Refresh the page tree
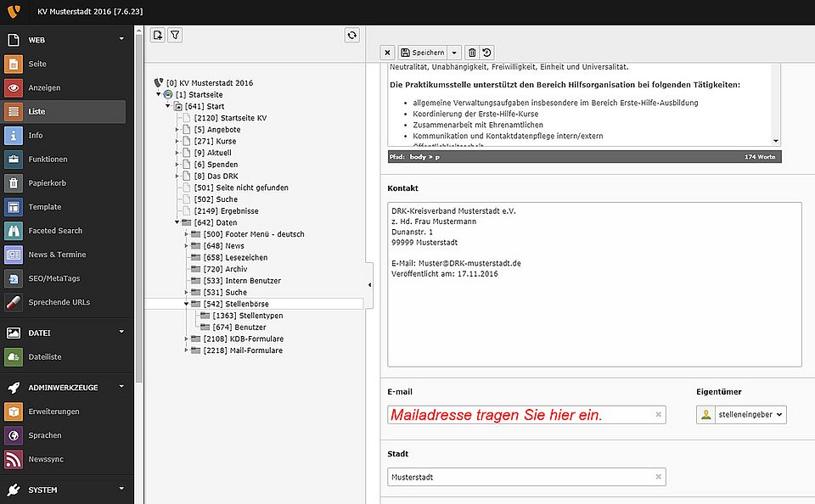 point(351,35)
